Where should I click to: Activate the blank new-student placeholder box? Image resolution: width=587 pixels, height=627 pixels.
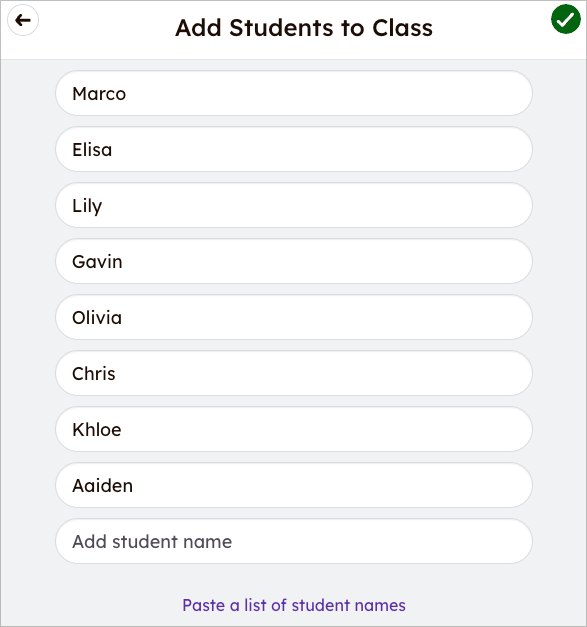(294, 541)
